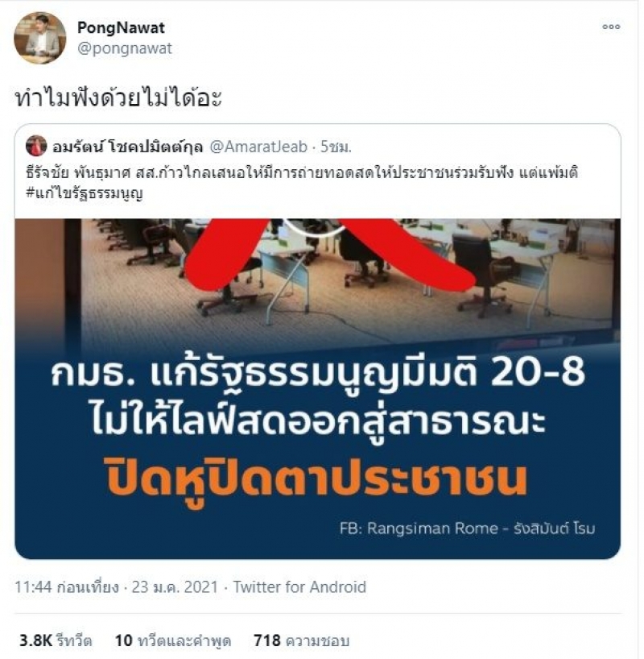This screenshot has height=659, width=644.
Task: Open the @pongnawat handle link
Action: 125,48
